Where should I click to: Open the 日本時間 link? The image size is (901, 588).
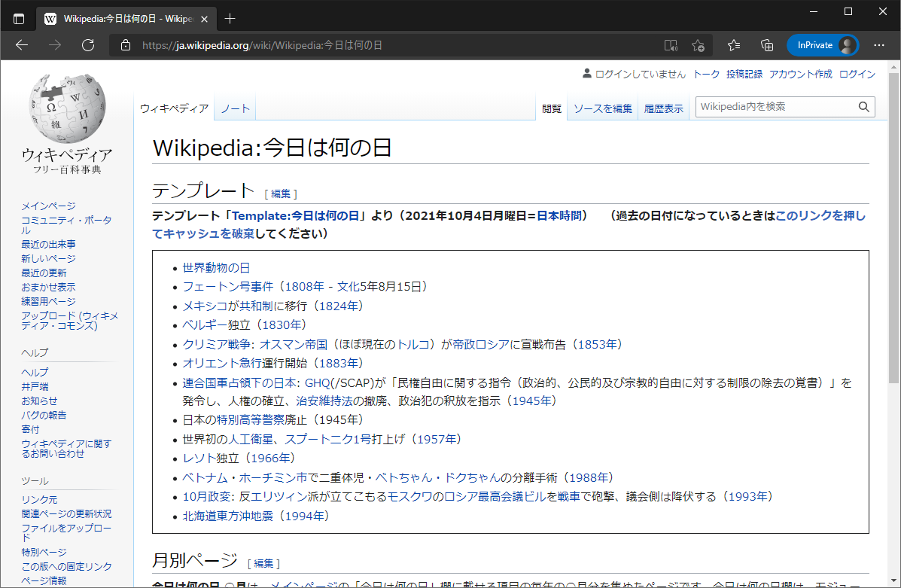click(x=559, y=216)
